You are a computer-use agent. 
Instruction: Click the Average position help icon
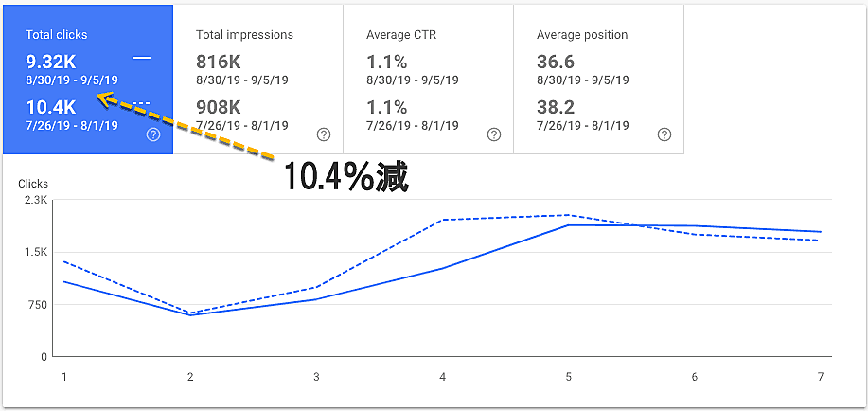[664, 134]
